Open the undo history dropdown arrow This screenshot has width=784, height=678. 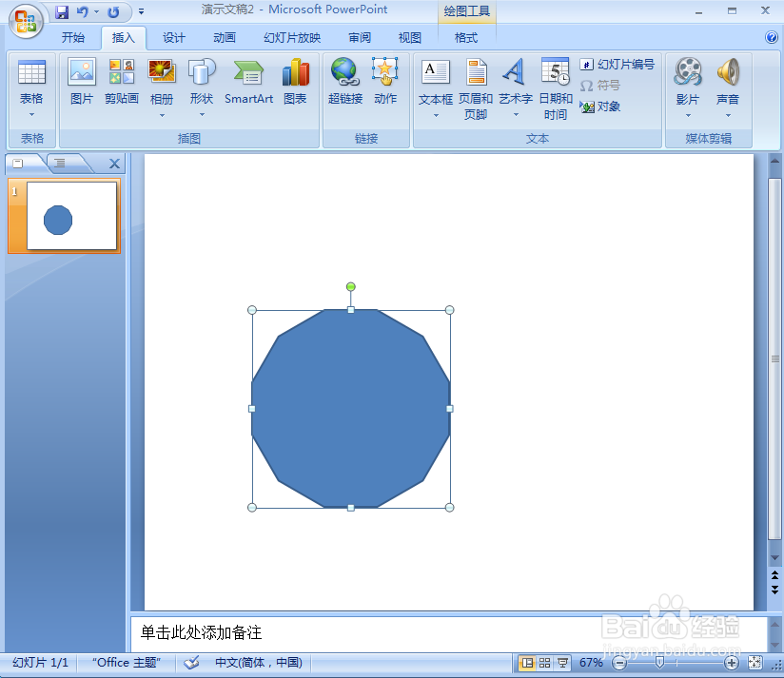point(96,12)
